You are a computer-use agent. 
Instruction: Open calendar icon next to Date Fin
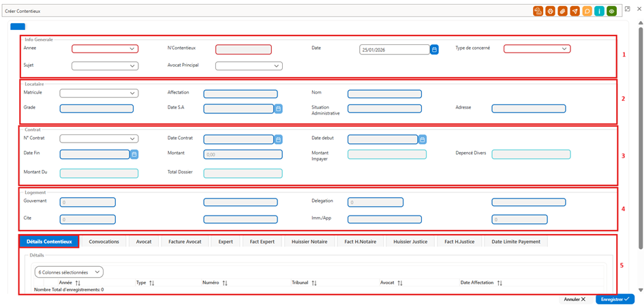[x=134, y=155]
